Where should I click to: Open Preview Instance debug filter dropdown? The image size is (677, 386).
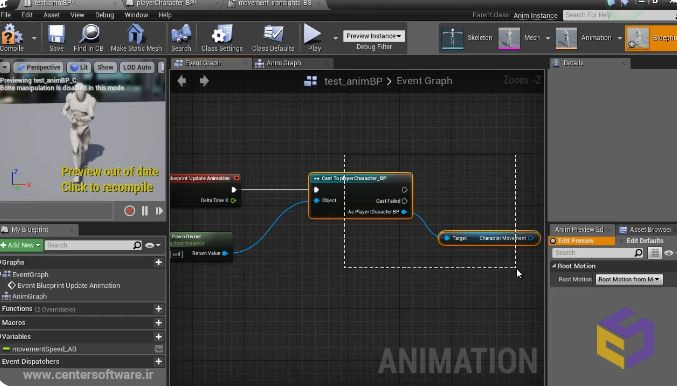tap(374, 36)
